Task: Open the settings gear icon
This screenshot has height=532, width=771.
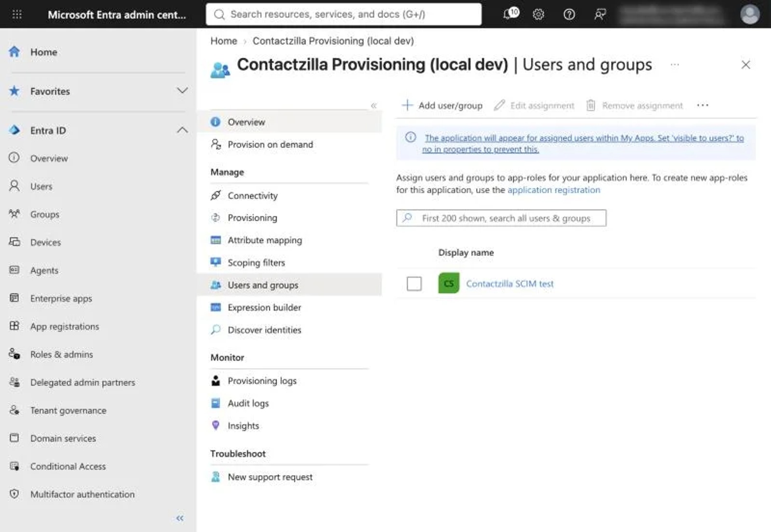Action: (x=538, y=14)
